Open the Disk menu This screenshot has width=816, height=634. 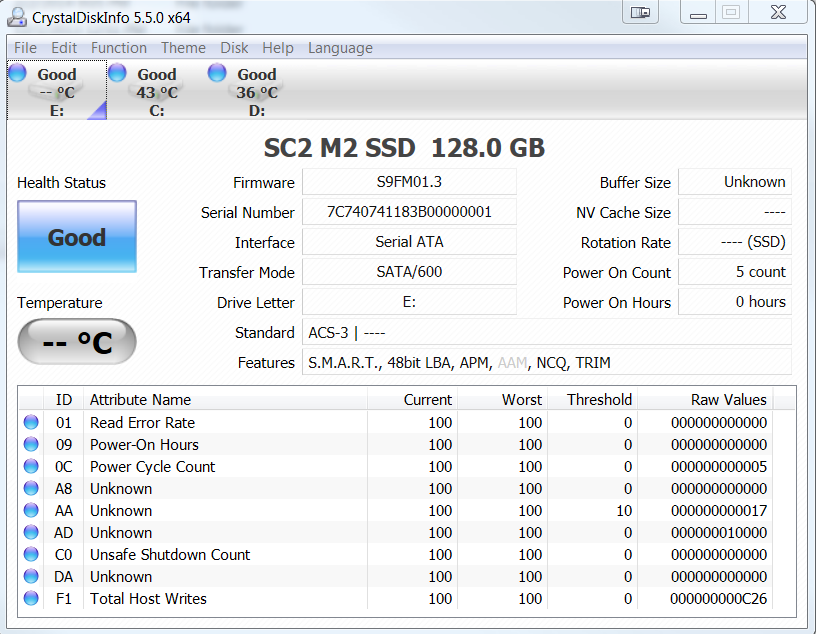[234, 48]
